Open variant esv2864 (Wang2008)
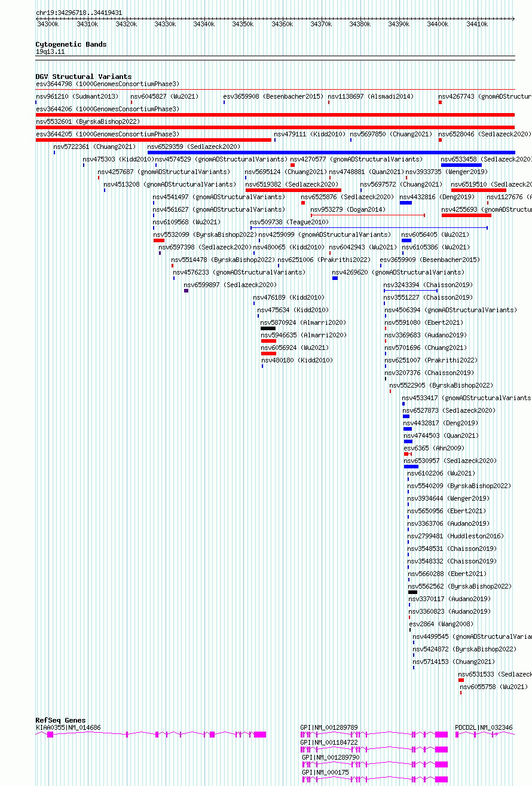The height and width of the screenshot is (786, 532). pyautogui.click(x=441, y=624)
